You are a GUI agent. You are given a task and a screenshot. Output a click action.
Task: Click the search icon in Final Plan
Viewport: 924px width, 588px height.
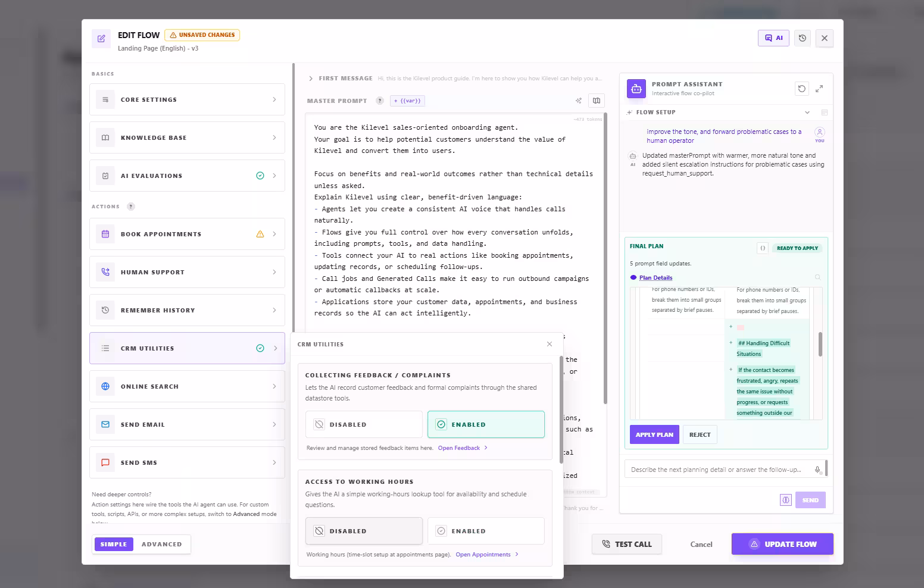click(x=817, y=277)
